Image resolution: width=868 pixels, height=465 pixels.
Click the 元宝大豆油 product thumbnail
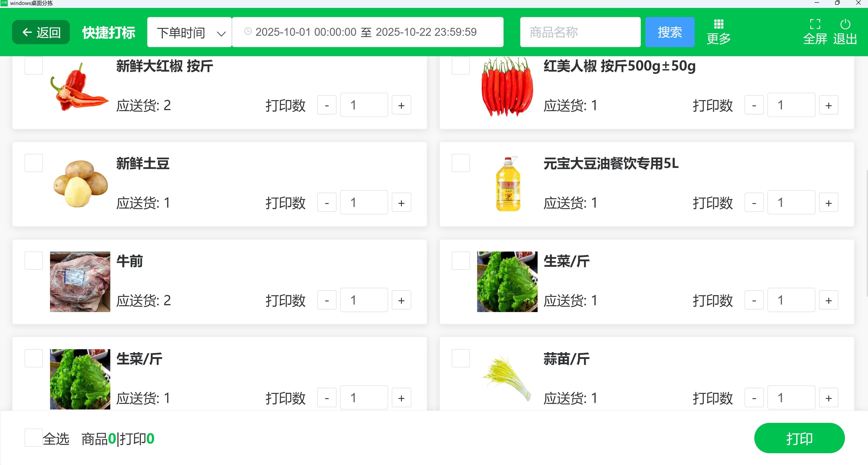point(507,184)
